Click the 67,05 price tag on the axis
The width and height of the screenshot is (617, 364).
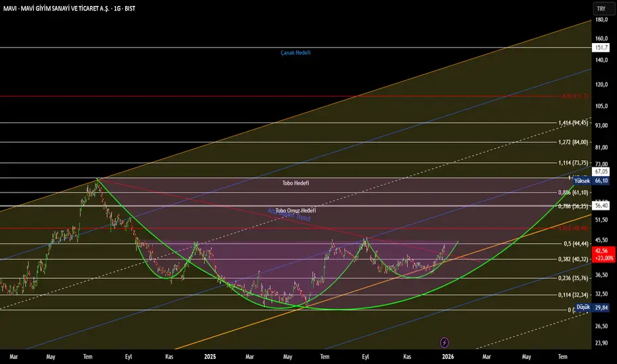(601, 171)
